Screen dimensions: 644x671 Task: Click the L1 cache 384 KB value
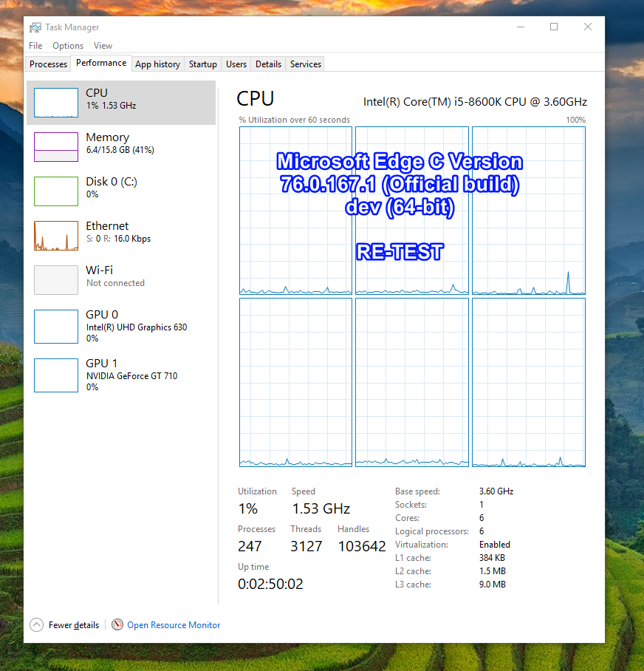tap(492, 558)
